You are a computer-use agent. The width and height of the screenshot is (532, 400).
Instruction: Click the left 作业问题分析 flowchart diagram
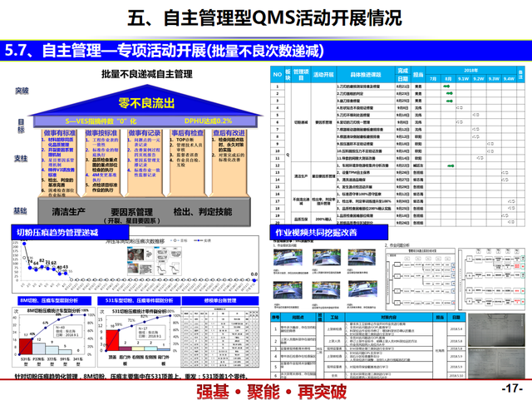(x=420, y=279)
